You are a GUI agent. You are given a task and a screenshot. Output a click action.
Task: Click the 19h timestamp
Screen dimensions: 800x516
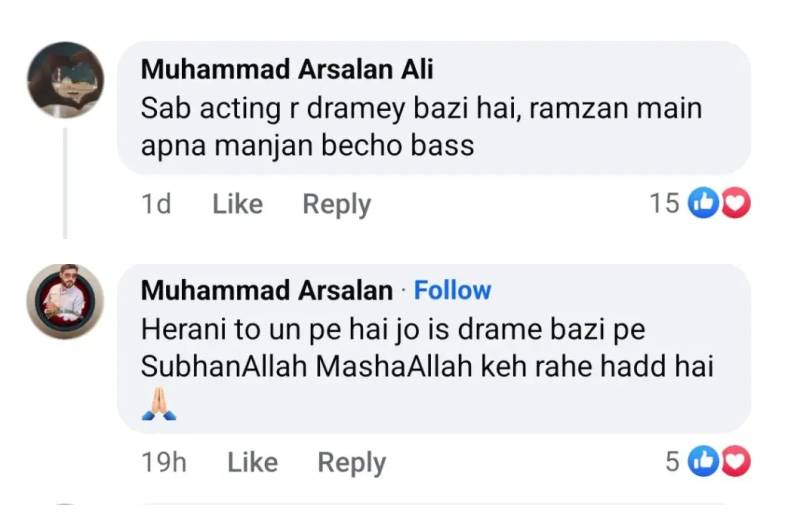coord(164,462)
